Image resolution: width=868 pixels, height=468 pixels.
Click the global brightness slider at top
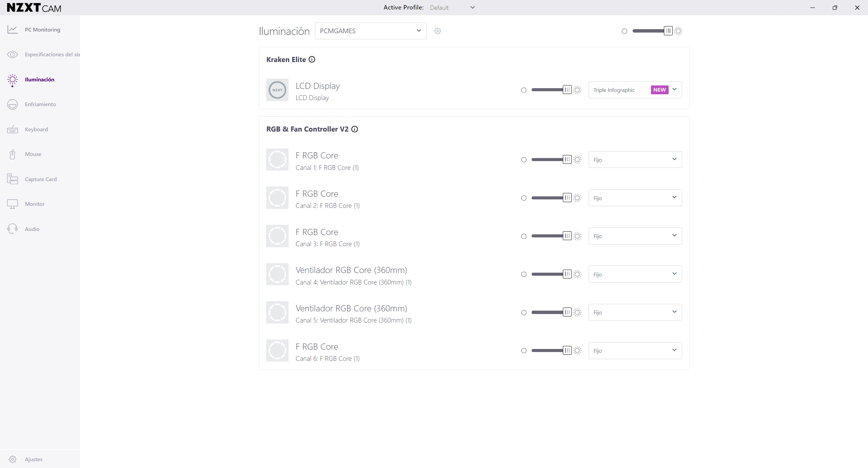[652, 31]
